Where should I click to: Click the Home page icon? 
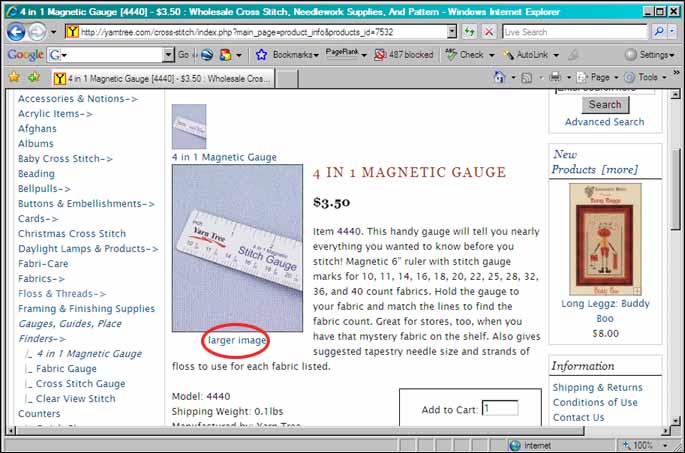click(499, 77)
